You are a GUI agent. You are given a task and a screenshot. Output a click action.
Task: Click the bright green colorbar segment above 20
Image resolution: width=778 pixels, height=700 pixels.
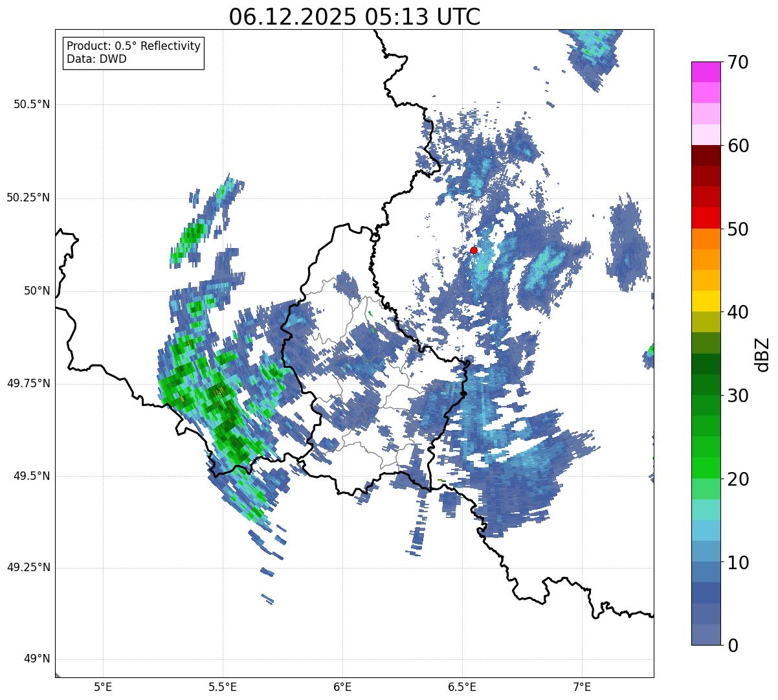click(x=706, y=468)
